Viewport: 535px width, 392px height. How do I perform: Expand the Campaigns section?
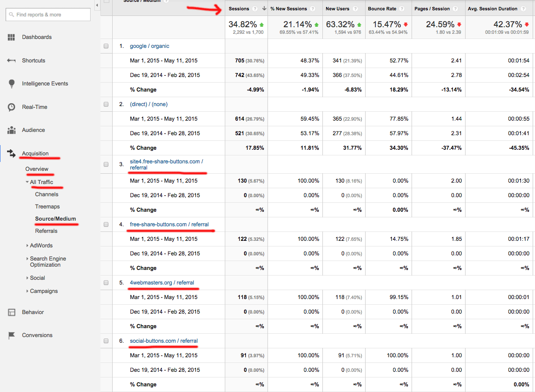(27, 291)
